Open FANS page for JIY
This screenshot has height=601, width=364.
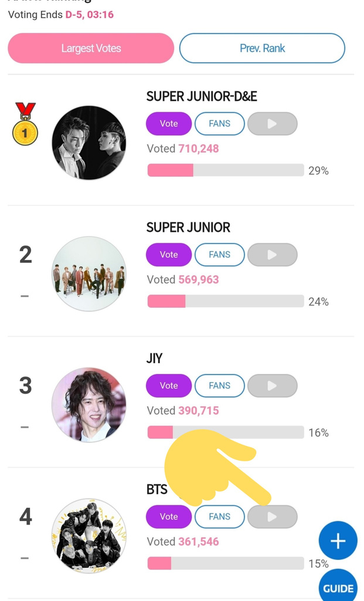click(219, 386)
